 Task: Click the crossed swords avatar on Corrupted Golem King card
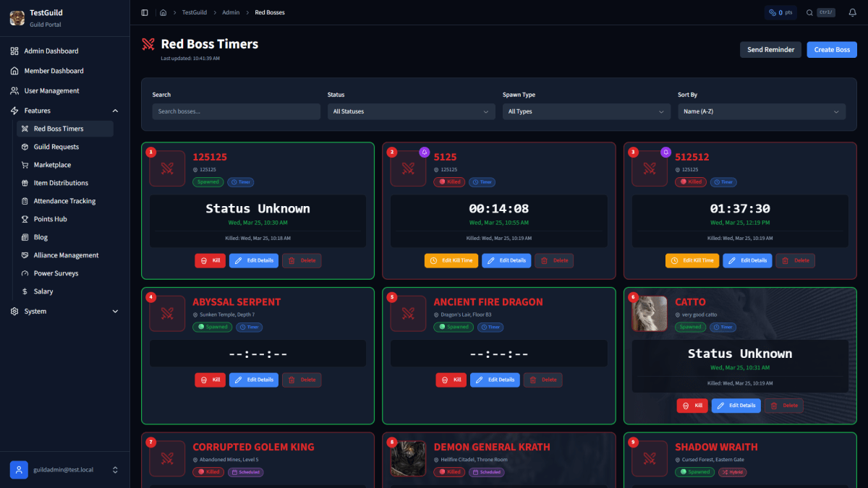coord(168,459)
